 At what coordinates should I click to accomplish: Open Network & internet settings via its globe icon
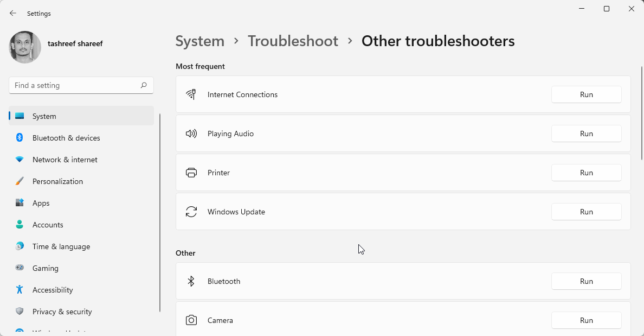click(20, 160)
